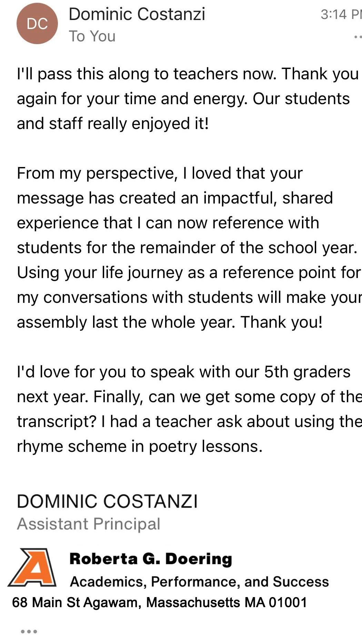Select the uppercase DOMINIC COSTANZI signature name
This screenshot has height=644, width=362.
pyautogui.click(x=107, y=501)
